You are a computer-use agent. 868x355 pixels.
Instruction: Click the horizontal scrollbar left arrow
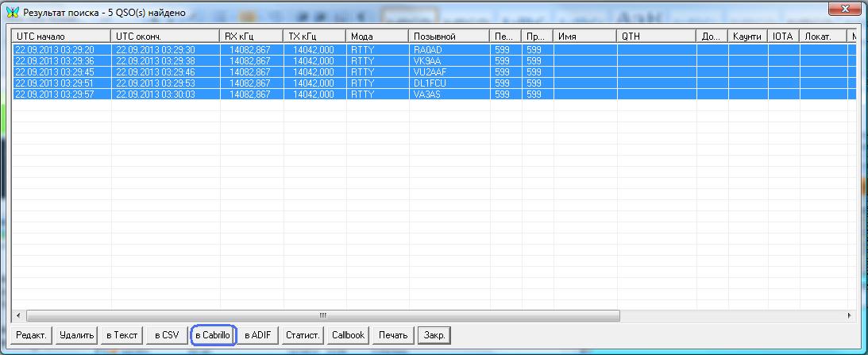click(x=17, y=315)
